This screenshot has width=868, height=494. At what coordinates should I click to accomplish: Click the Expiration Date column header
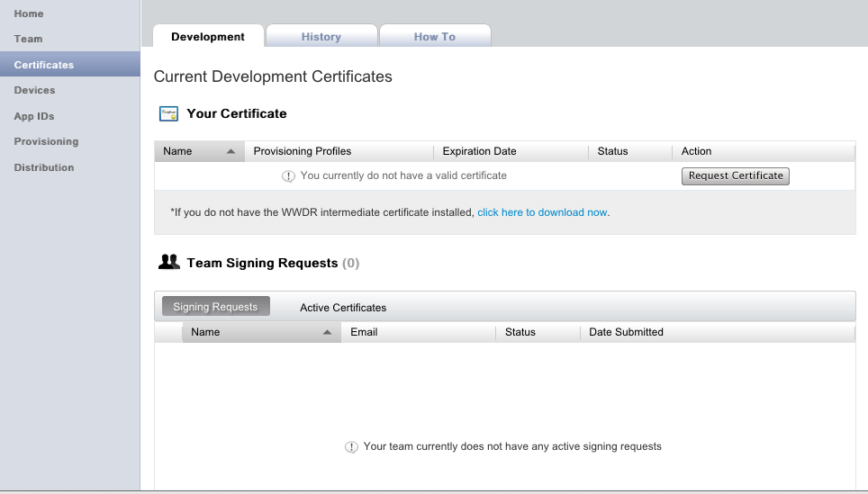511,151
